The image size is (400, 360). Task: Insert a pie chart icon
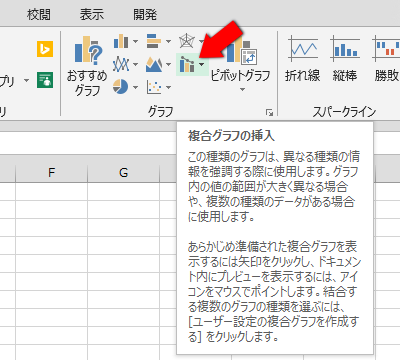point(121,87)
